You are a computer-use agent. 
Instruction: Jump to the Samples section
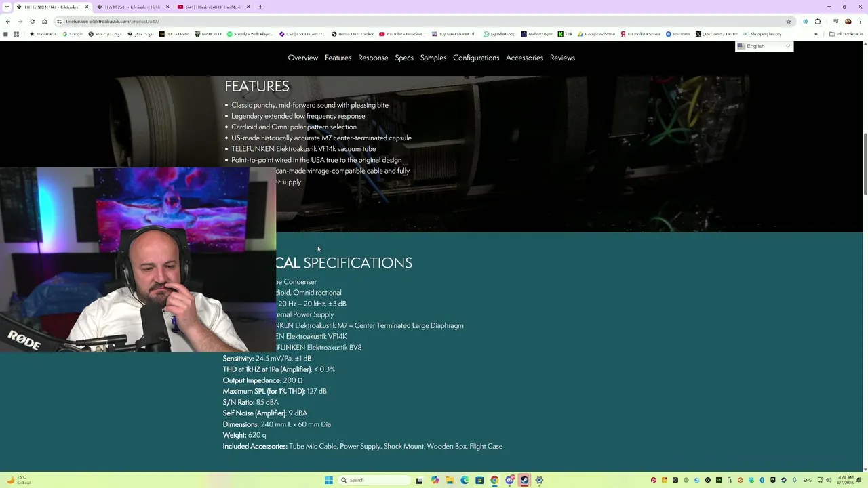pyautogui.click(x=433, y=58)
